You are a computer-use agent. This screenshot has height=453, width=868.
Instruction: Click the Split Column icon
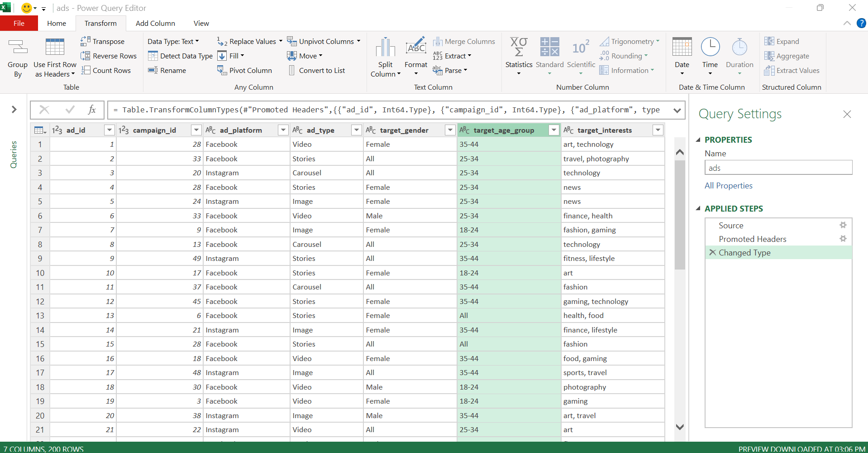tap(385, 48)
